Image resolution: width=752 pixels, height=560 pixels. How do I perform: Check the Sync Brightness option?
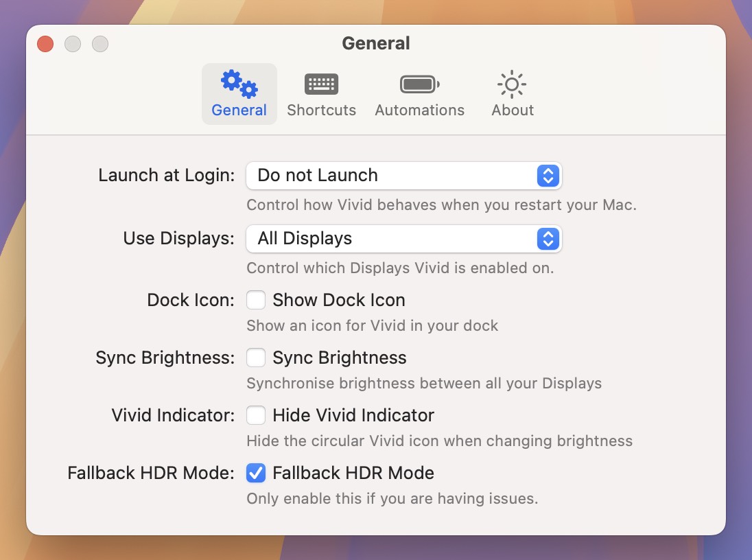pyautogui.click(x=257, y=358)
